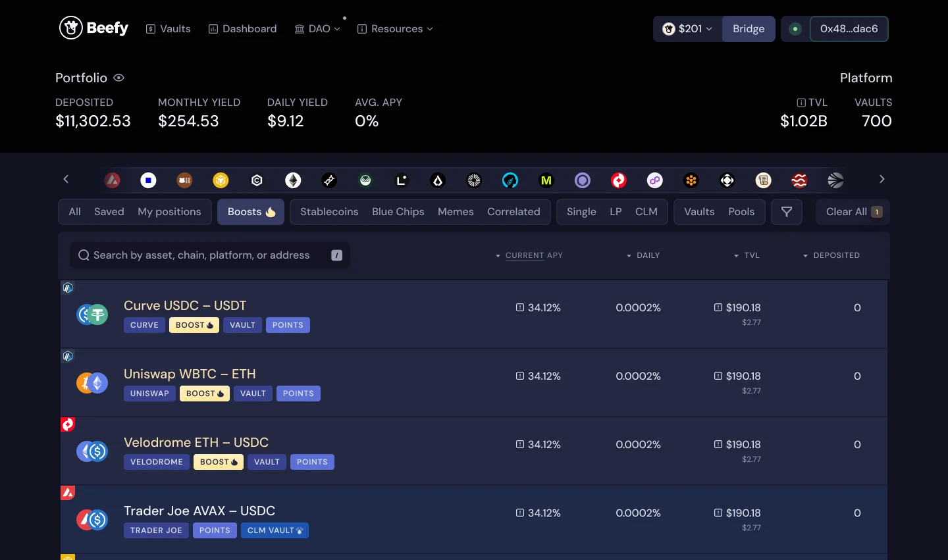The width and height of the screenshot is (948, 560).
Task: Filter by Linea L chain icon
Action: [x=402, y=180]
